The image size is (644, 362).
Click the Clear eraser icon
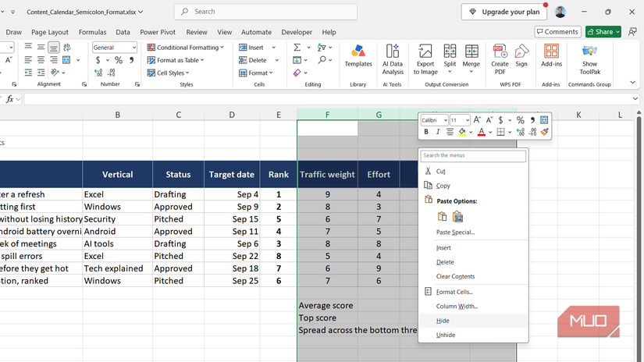(297, 73)
